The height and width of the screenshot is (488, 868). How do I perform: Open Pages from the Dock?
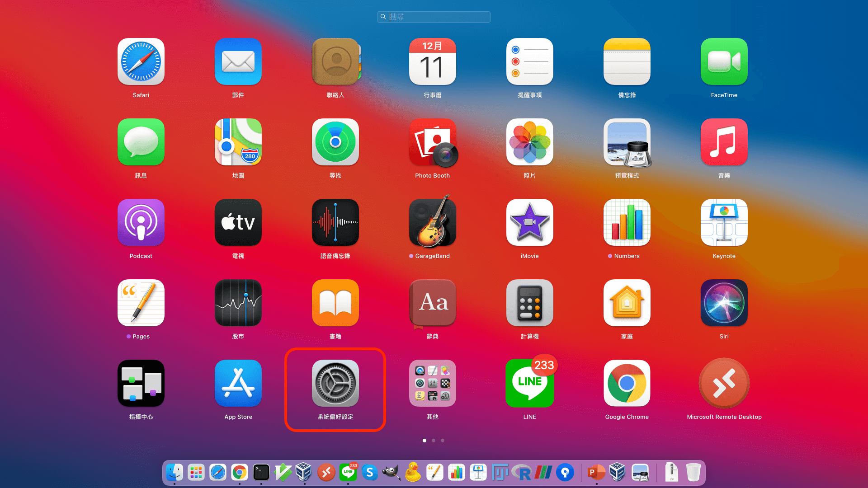pyautogui.click(x=435, y=473)
